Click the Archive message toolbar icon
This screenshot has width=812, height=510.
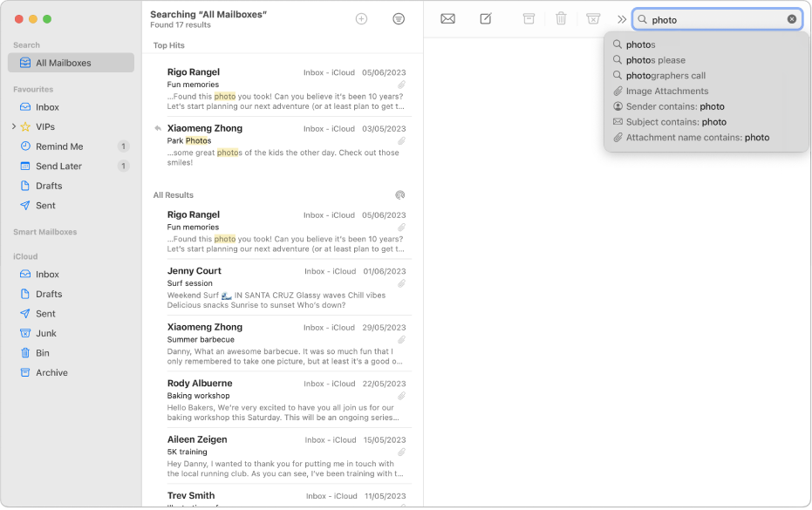(x=529, y=18)
